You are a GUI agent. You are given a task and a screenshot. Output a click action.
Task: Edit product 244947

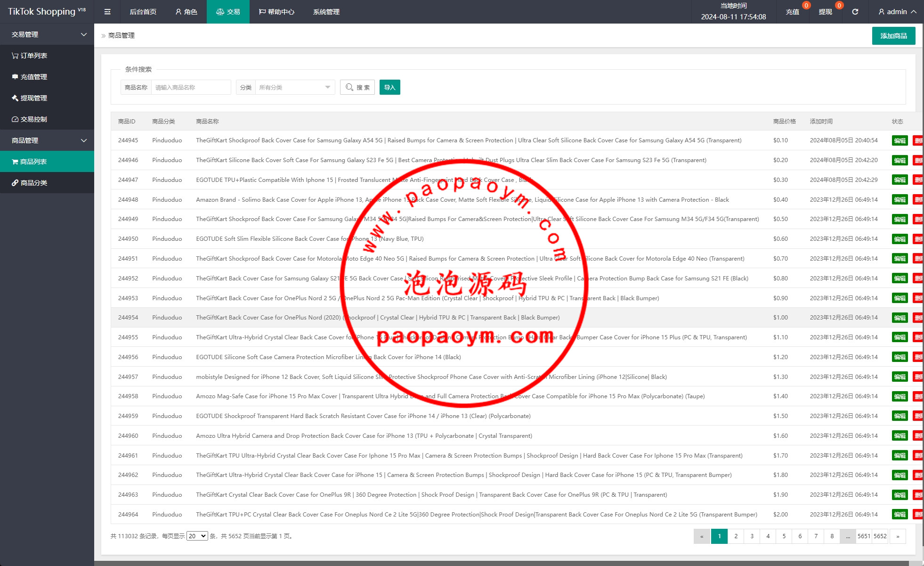(x=900, y=180)
